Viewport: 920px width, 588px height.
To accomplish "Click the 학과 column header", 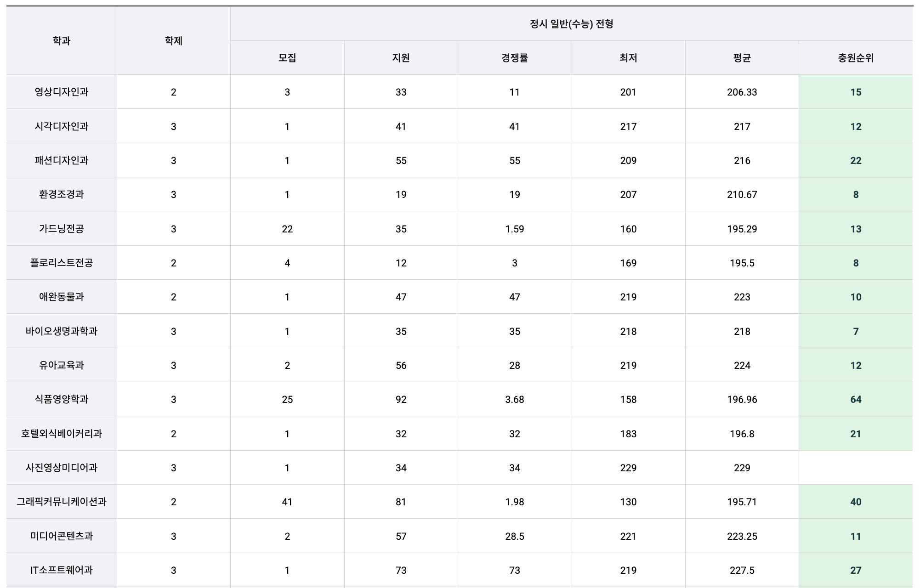I will (60, 39).
